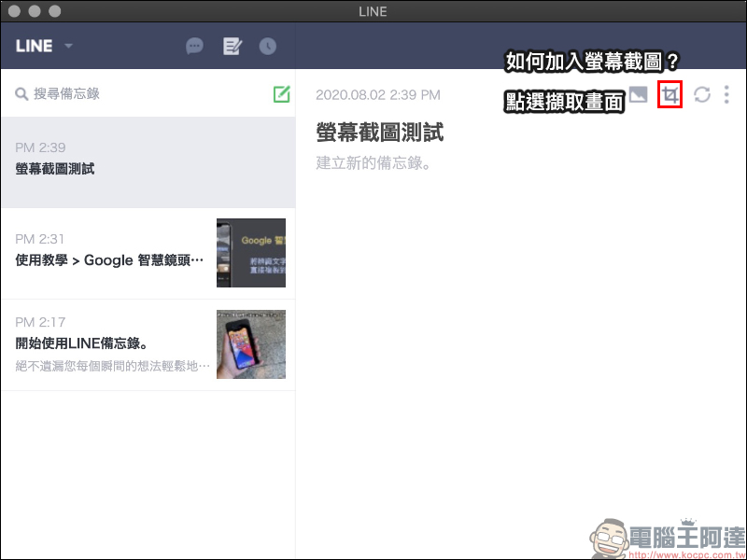Select the 螢幕截圖測試 memo in list
The width and height of the screenshot is (747, 560).
(148, 162)
